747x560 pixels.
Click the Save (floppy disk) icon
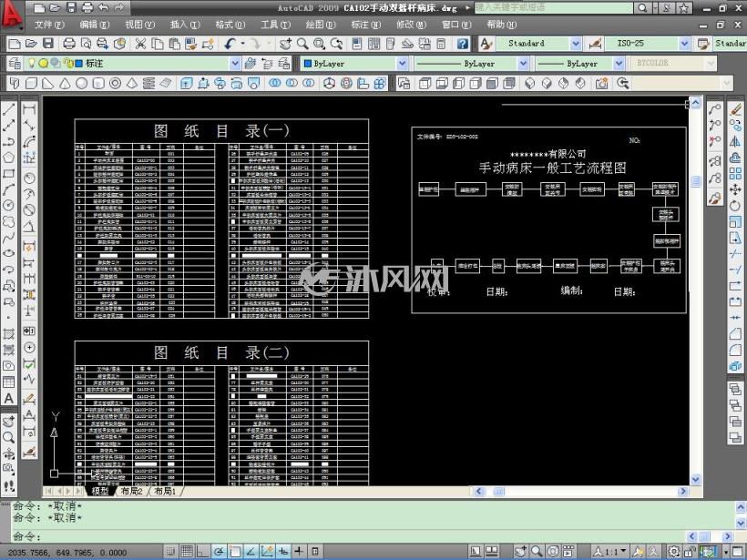48,44
